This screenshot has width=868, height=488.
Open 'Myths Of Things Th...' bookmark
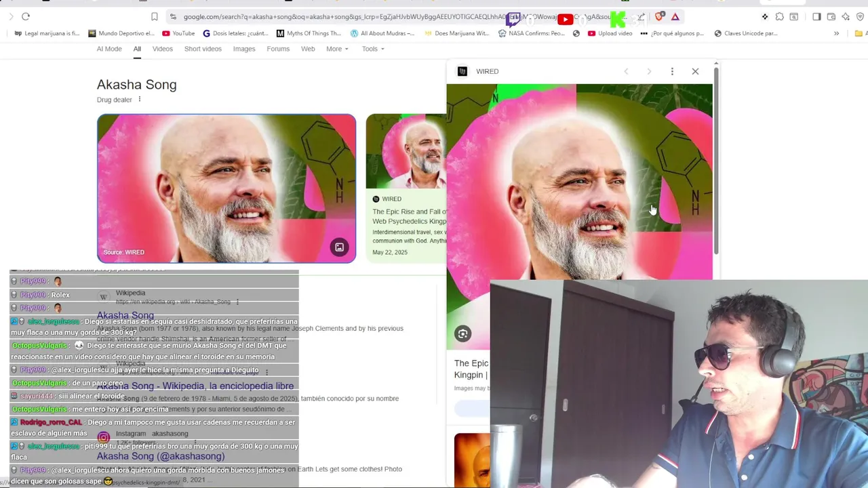pyautogui.click(x=309, y=33)
